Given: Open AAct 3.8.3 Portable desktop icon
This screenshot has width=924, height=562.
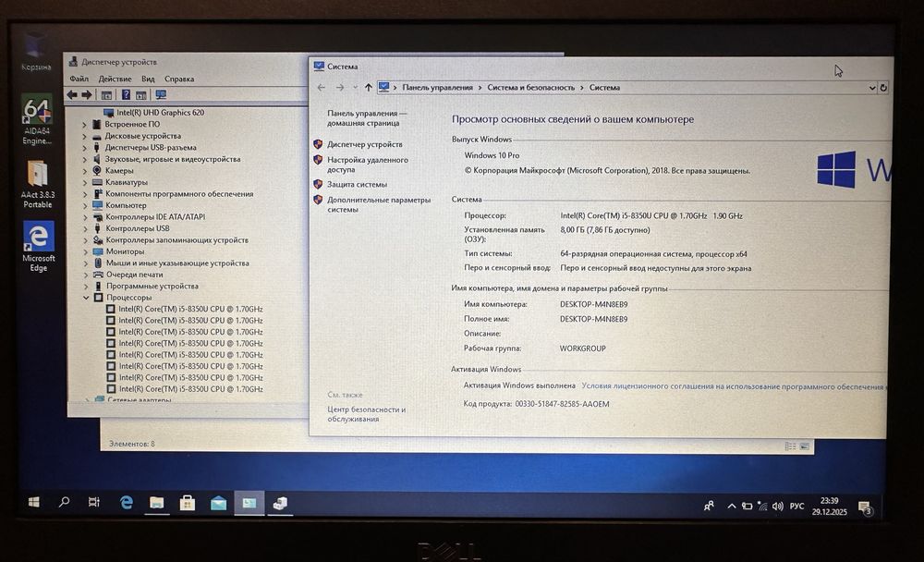Looking at the screenshot, I should (x=38, y=184).
